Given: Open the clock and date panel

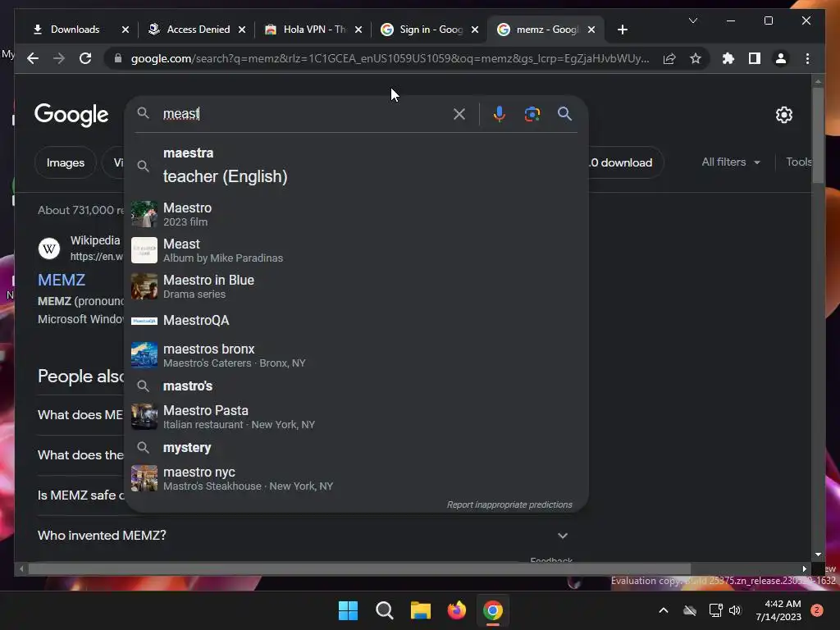Looking at the screenshot, I should click(x=778, y=610).
